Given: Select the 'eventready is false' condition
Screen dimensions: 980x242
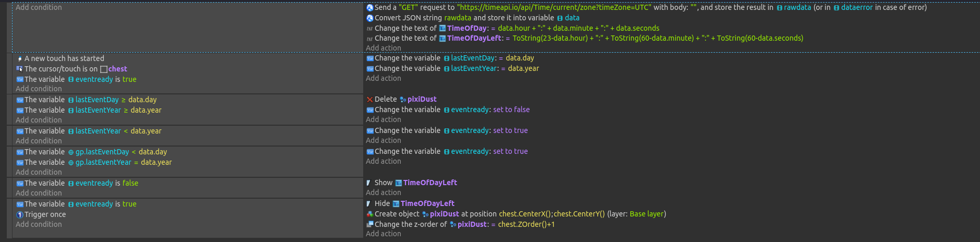Looking at the screenshot, I should [77, 183].
